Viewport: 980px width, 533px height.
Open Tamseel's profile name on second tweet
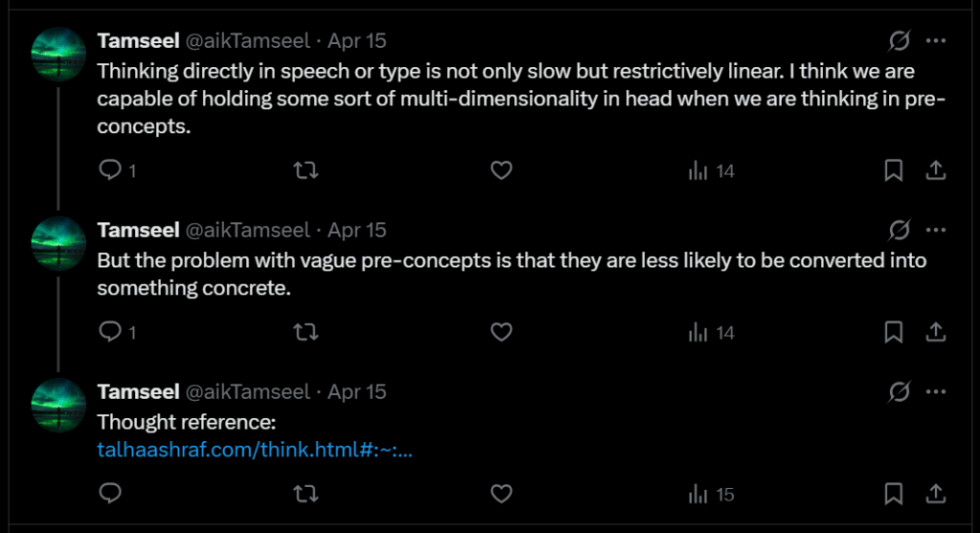tap(137, 230)
